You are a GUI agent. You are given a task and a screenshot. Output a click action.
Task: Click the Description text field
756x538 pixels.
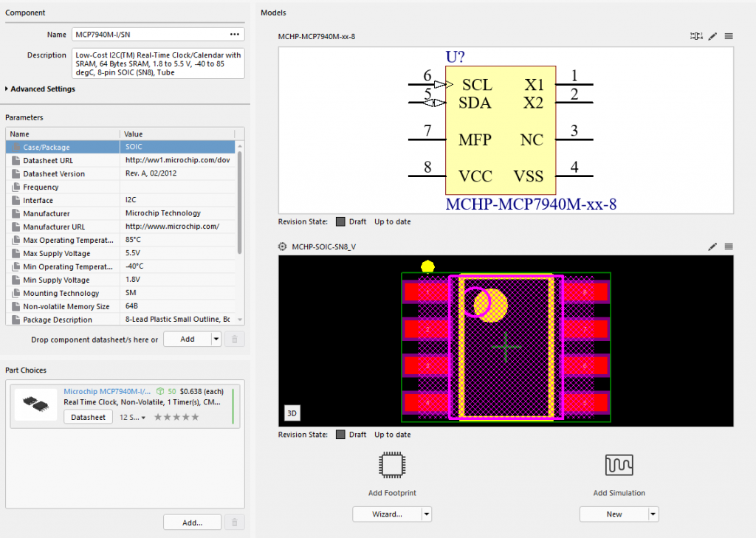[158, 63]
